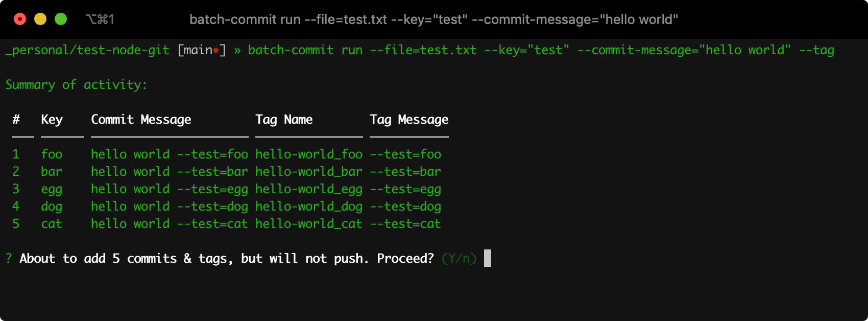
Task: Click the "foo" key in row 1
Action: (x=52, y=154)
